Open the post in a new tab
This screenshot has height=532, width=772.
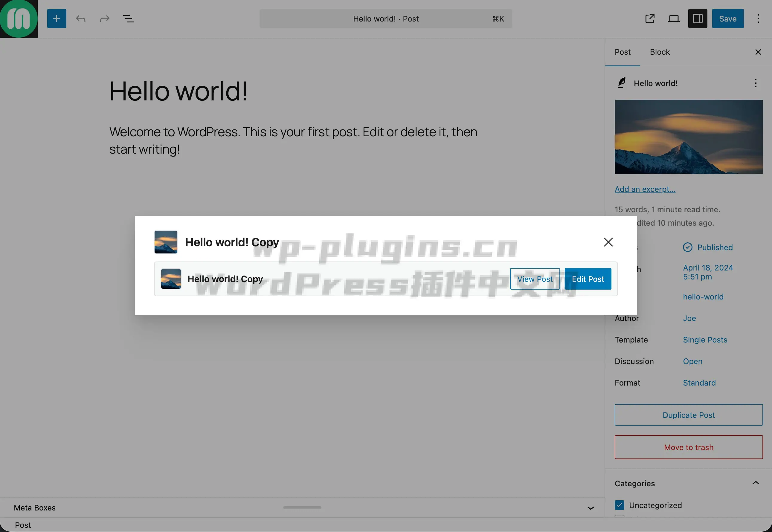coord(650,19)
